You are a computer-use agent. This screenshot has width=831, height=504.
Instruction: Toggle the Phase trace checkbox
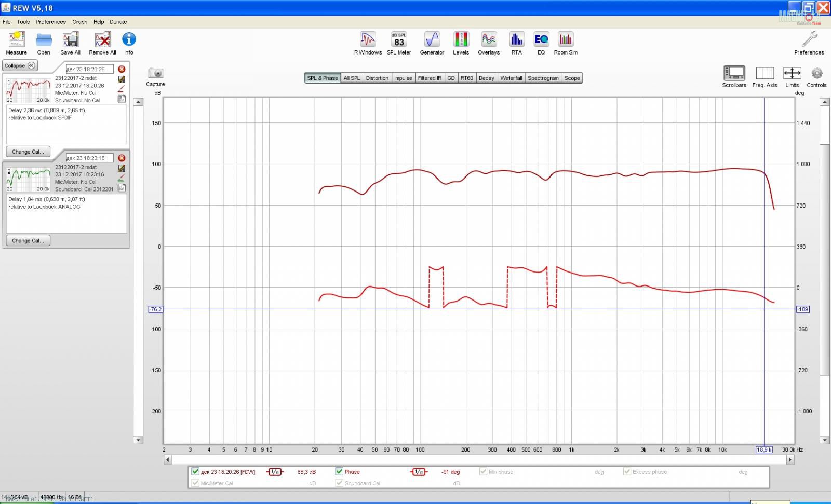(339, 471)
